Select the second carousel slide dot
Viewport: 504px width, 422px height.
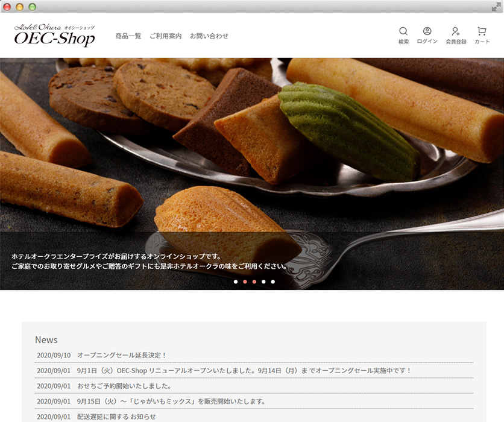pos(245,282)
